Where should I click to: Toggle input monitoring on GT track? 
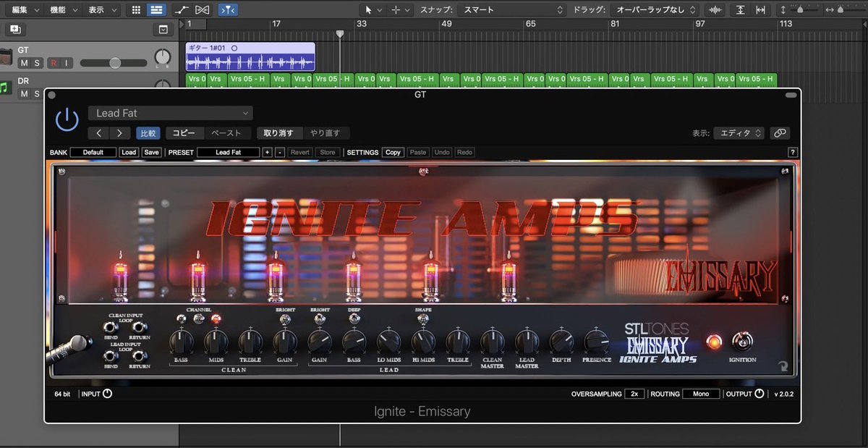pos(66,63)
